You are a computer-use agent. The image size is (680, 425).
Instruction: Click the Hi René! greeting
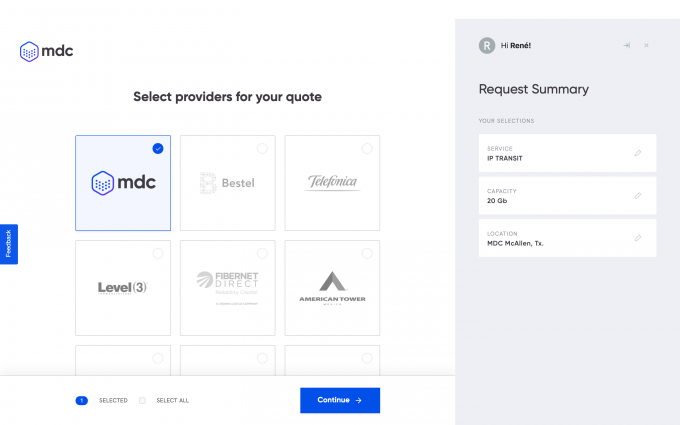[516, 46]
